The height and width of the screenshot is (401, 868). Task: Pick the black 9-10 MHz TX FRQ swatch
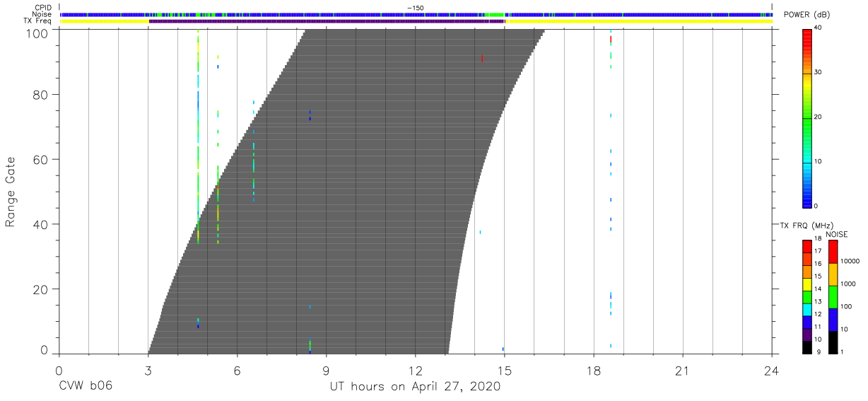pos(807,347)
